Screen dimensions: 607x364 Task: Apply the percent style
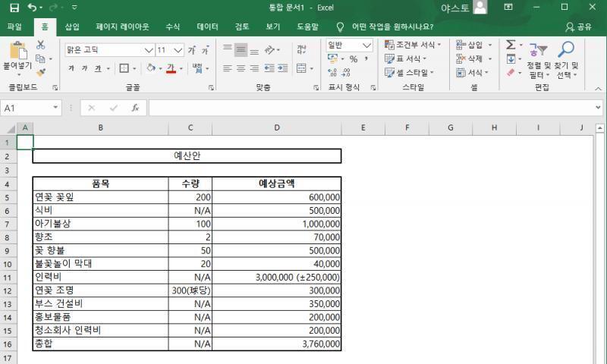click(353, 59)
